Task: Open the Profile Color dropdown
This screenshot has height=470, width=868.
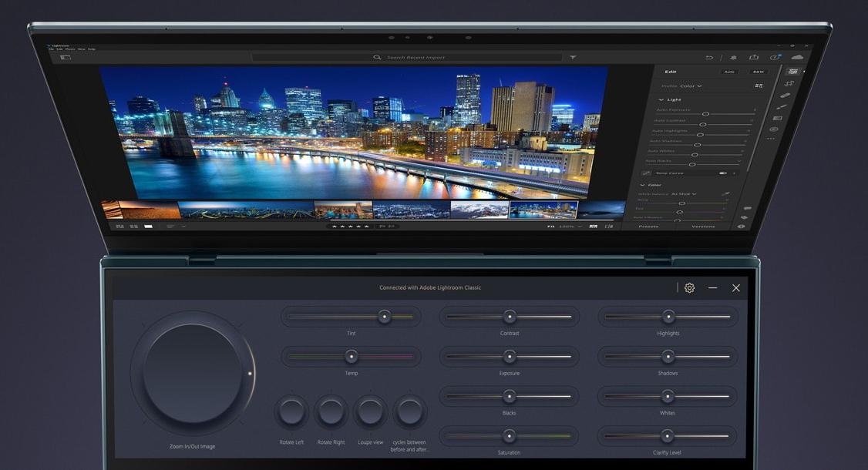Action: [x=691, y=86]
